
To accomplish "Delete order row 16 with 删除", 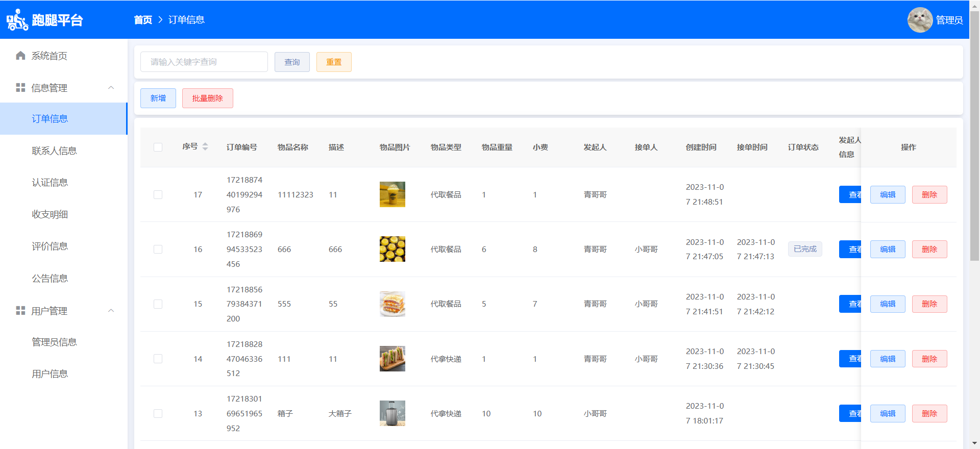I will [929, 249].
